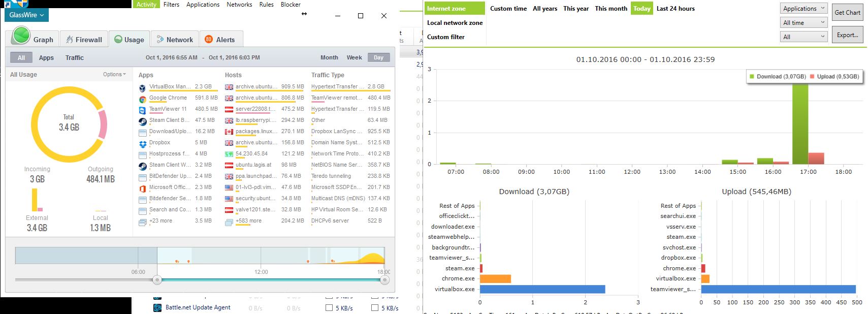Switch to the Firewall tab
This screenshot has height=314, width=868.
pos(84,39)
